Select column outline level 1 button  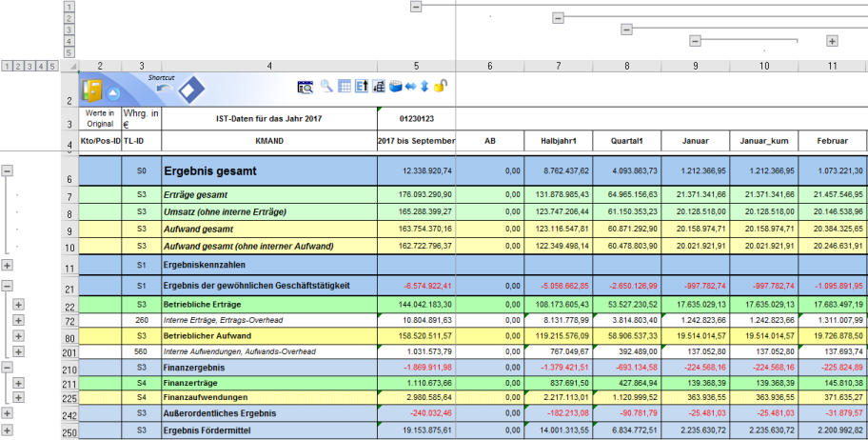tap(69, 7)
